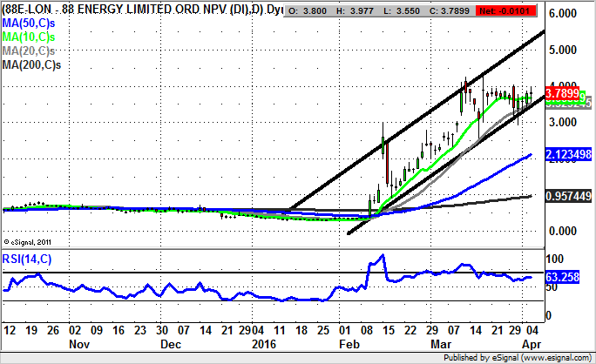Click the MA(20,C) grey indicator label
596x364 pixels.
(x=28, y=51)
